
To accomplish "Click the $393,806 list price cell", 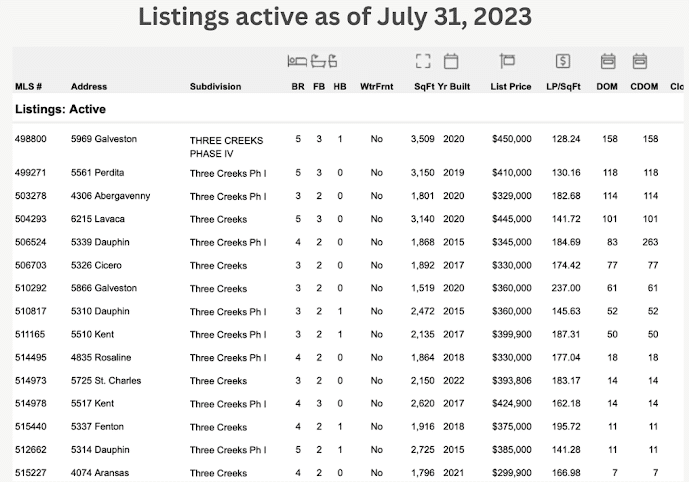I will (x=511, y=381).
